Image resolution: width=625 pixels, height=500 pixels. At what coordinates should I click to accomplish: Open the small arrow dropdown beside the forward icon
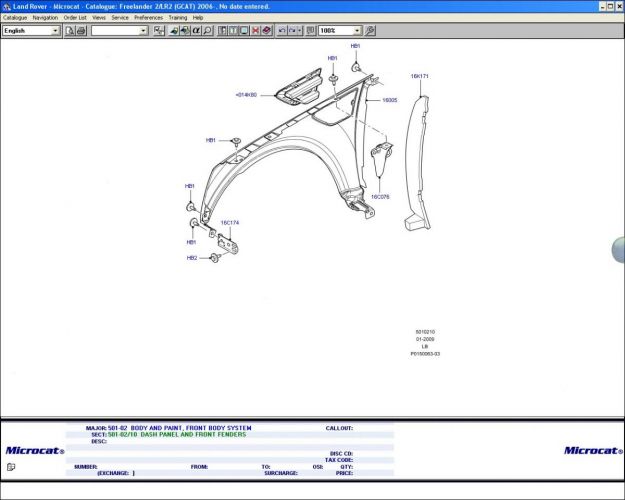[x=300, y=31]
